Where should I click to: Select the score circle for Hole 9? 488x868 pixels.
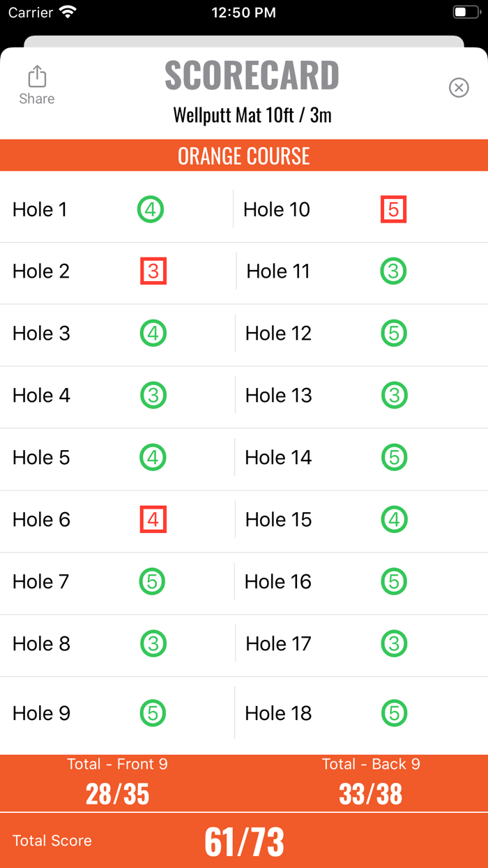click(x=152, y=713)
